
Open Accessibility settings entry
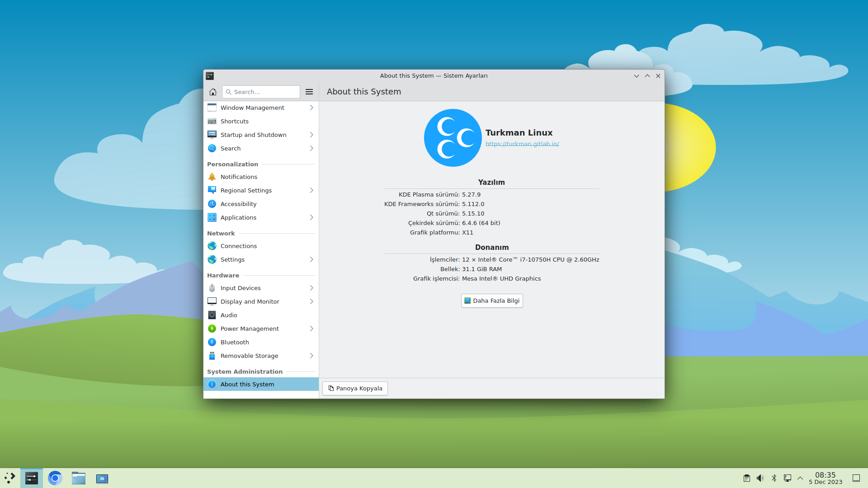pyautogui.click(x=238, y=204)
